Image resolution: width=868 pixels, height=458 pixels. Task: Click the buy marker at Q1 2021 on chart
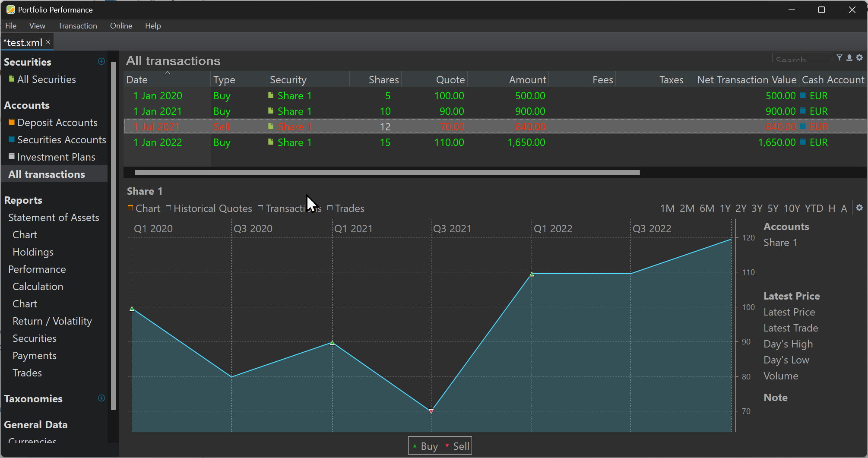332,343
